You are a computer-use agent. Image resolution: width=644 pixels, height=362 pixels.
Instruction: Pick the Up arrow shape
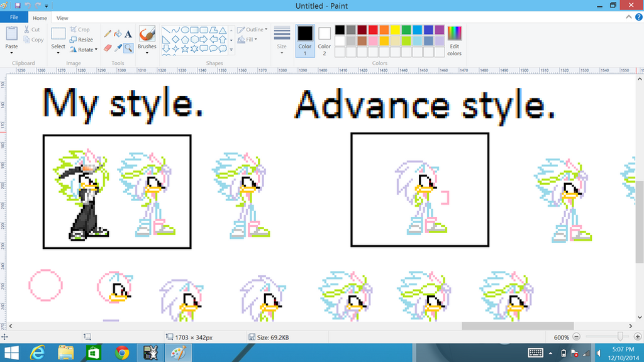pyautogui.click(x=223, y=40)
